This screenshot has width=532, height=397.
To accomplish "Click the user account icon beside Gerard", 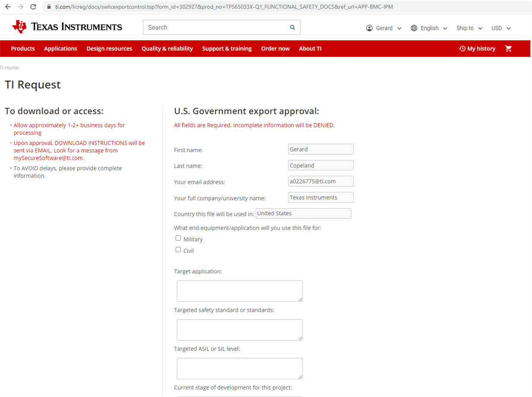I will [369, 28].
